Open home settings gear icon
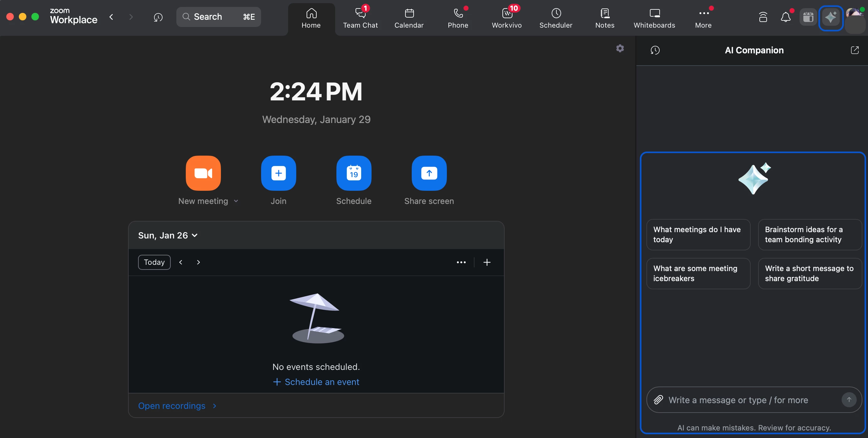Screen dimensions: 868x438 620,49
